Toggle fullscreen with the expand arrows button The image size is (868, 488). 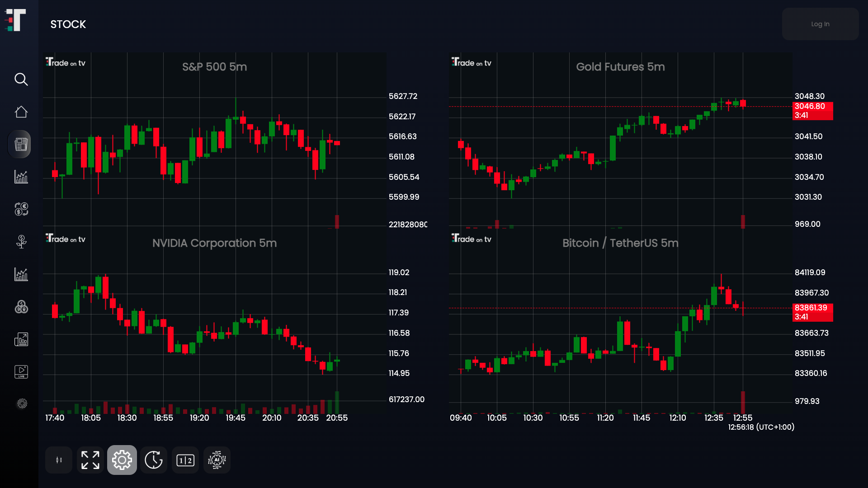tap(90, 460)
